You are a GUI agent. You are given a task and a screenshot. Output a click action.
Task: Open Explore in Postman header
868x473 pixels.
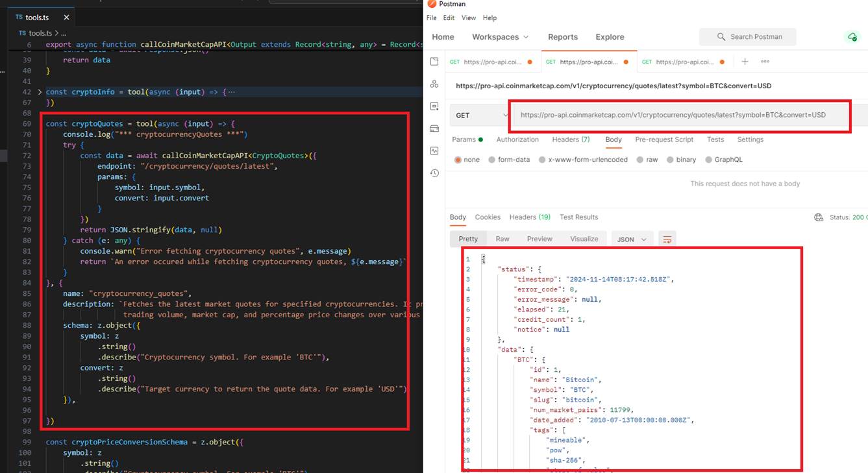610,37
